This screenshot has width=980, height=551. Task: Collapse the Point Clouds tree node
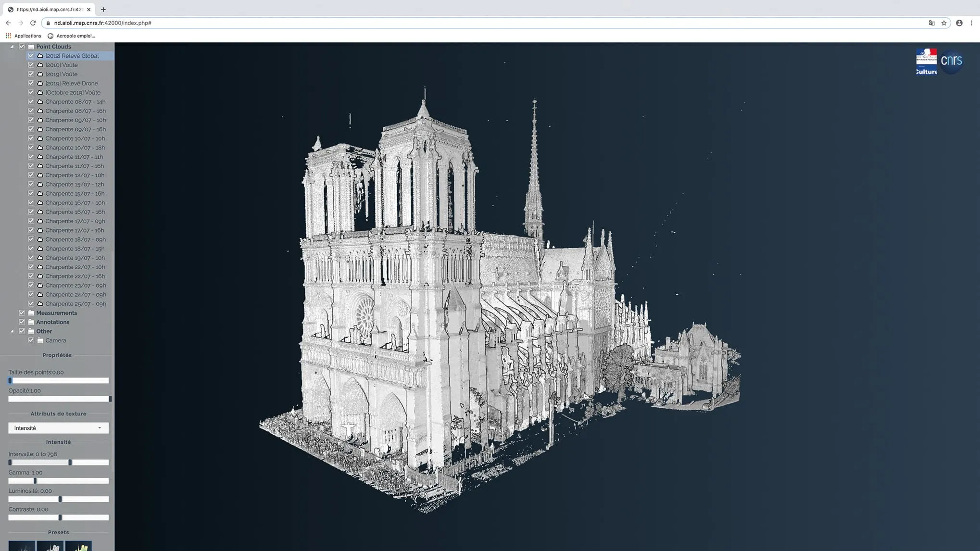click(x=12, y=47)
